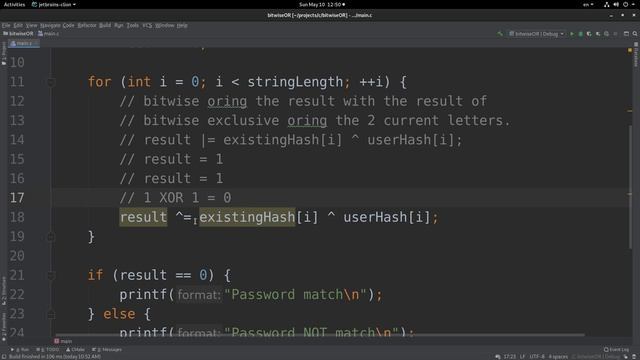Open Search Everywhere magnifier icon

(635, 34)
